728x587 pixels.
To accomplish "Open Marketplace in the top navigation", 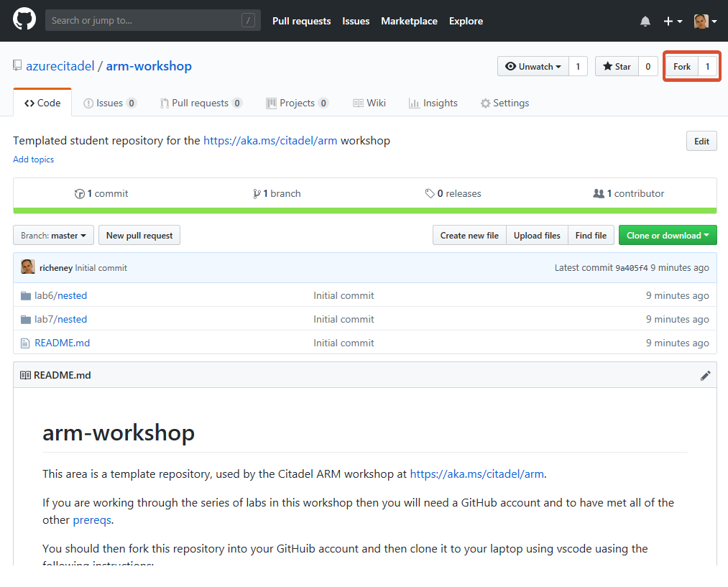I will pos(409,21).
